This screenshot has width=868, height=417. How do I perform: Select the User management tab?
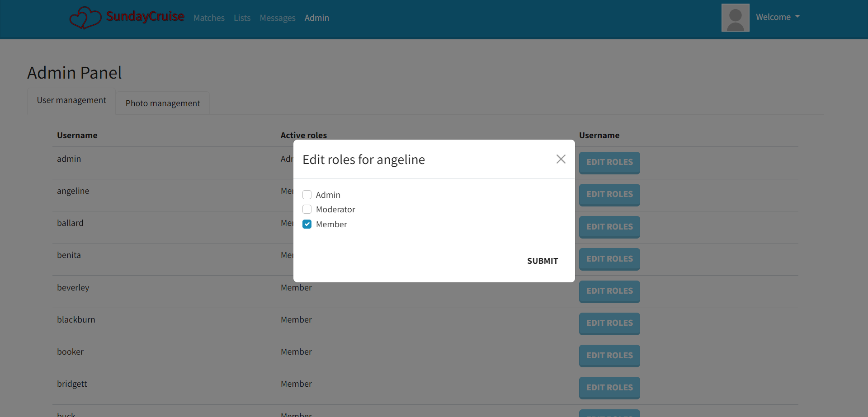[71, 100]
